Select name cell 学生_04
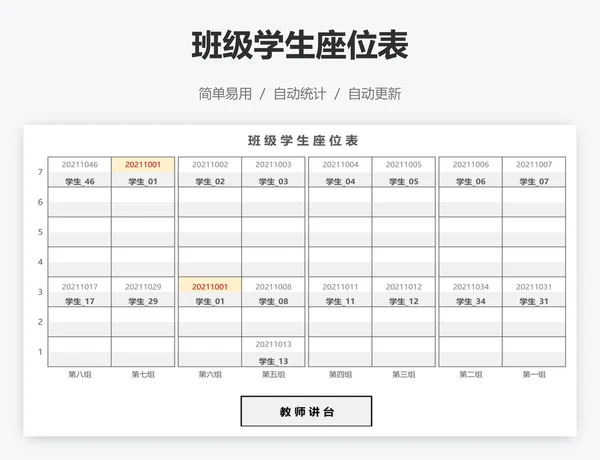This screenshot has width=600, height=460. [x=340, y=181]
